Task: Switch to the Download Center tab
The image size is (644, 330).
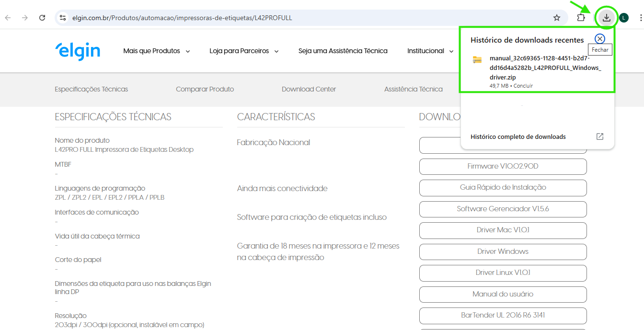Action: click(309, 89)
